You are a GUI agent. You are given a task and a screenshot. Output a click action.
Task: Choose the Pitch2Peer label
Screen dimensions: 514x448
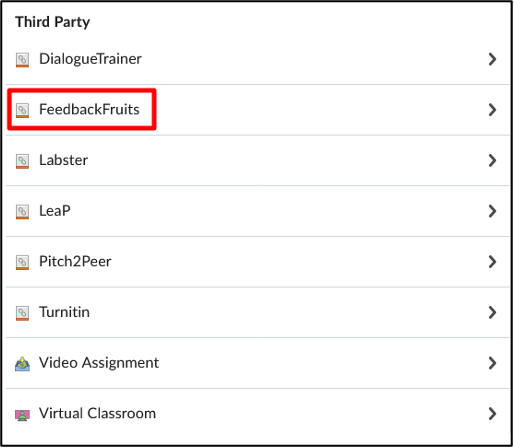click(x=75, y=261)
